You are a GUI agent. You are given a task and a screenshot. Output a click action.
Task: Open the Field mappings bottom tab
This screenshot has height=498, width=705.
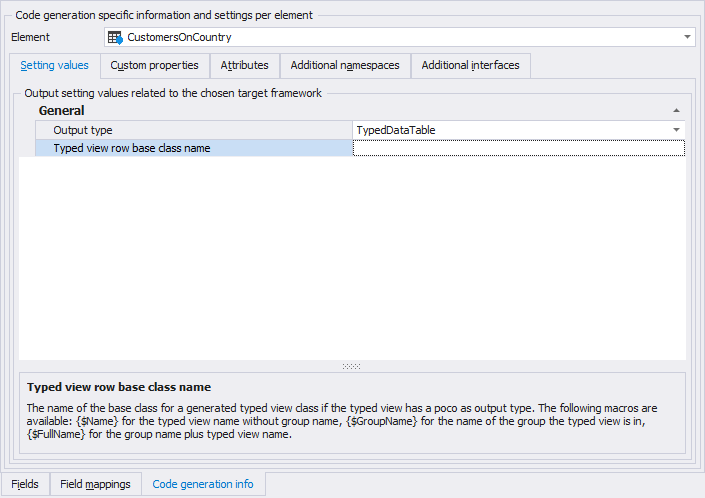tap(95, 484)
